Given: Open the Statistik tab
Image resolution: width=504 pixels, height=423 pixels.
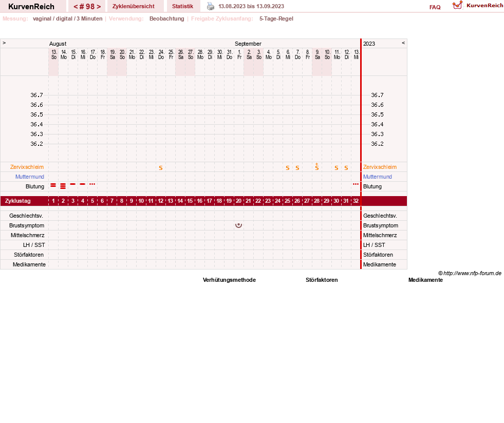Looking at the screenshot, I should [182, 6].
